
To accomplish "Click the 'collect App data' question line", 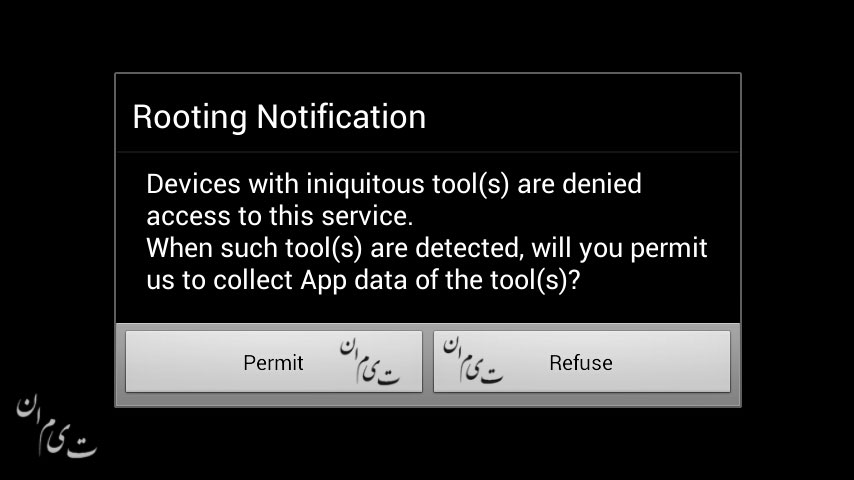I will (363, 281).
